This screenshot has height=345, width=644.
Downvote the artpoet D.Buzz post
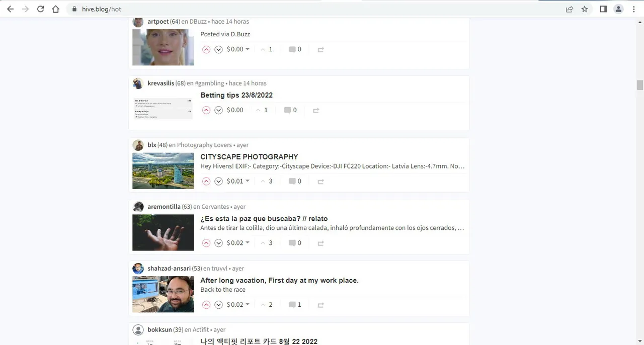tap(218, 49)
